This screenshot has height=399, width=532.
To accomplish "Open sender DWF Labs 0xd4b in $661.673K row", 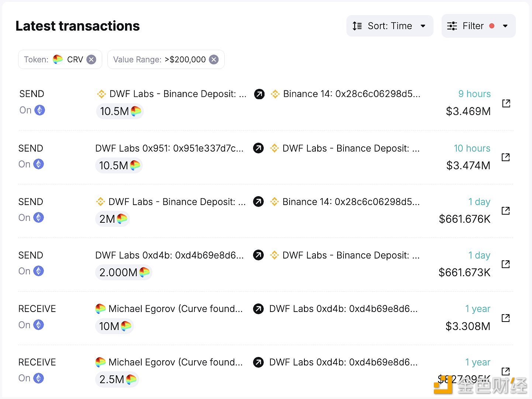I will [x=170, y=255].
